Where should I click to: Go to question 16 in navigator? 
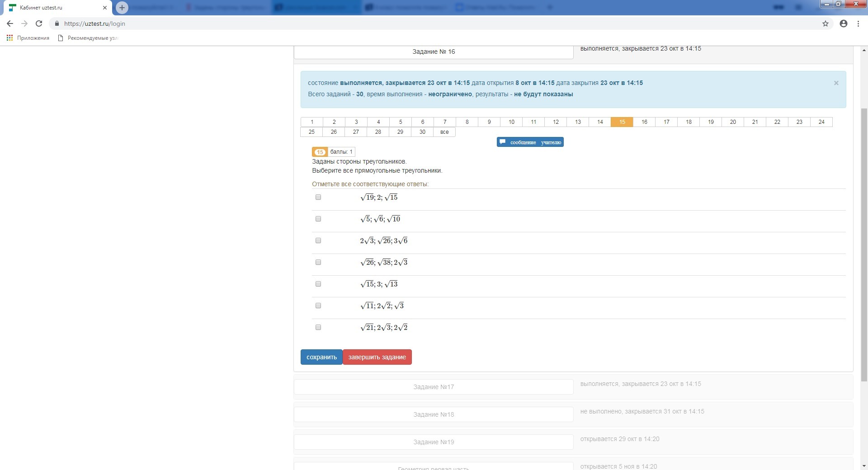pos(644,122)
